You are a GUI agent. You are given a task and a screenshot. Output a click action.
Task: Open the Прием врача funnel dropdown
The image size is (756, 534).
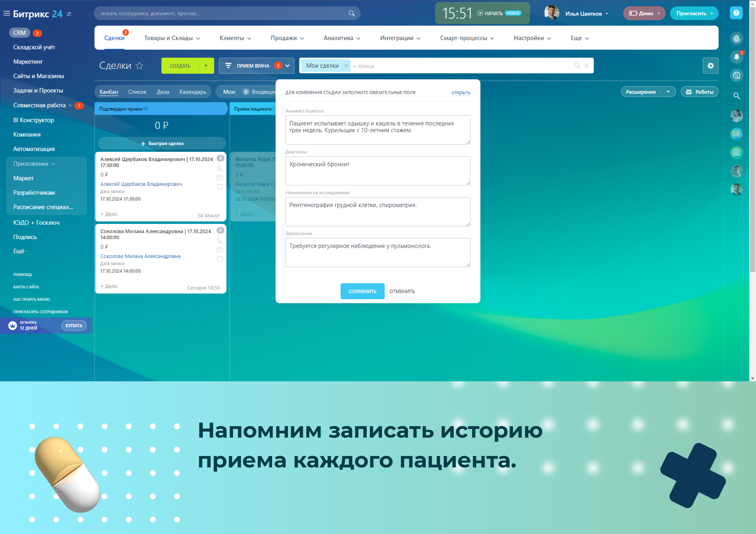click(x=287, y=66)
